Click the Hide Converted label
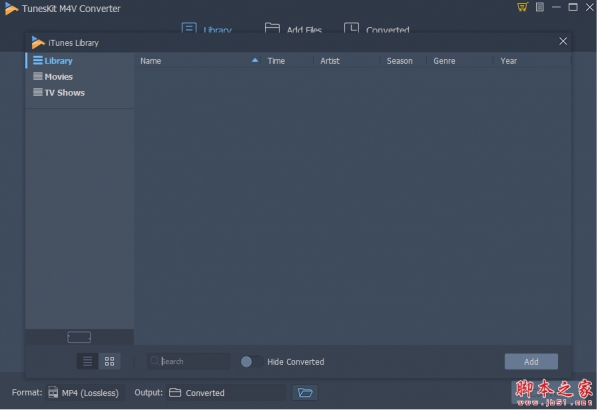The image size is (600, 410). point(297,362)
